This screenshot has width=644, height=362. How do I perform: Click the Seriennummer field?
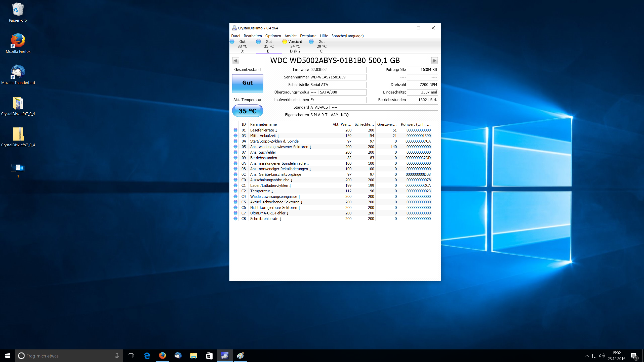tap(338, 77)
